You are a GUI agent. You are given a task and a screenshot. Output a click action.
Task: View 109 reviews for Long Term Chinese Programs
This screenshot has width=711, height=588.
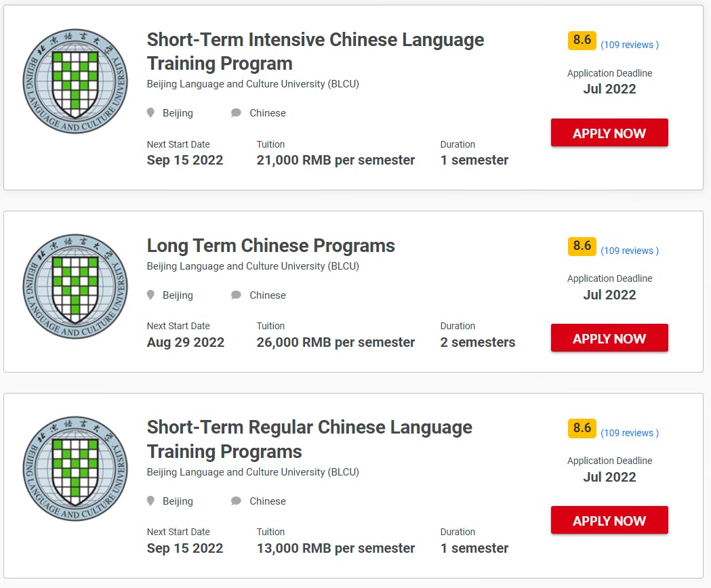click(630, 251)
